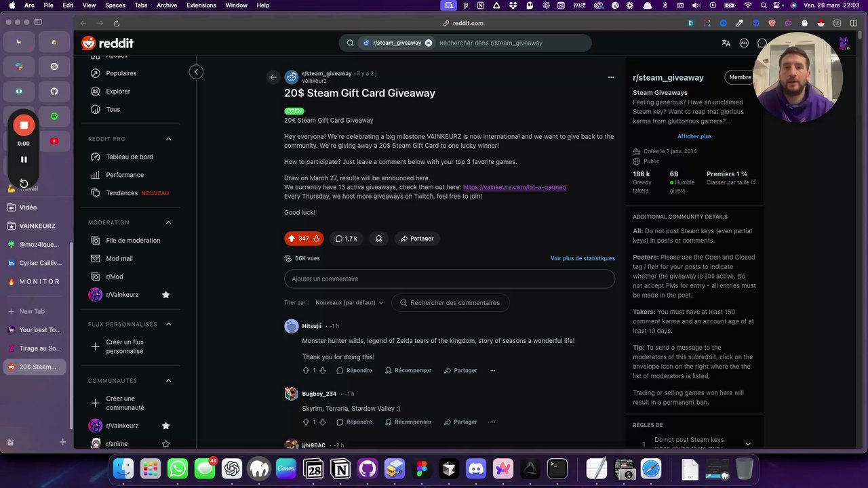
Task: Open more options on Hitsujii's comment
Action: pos(493,371)
